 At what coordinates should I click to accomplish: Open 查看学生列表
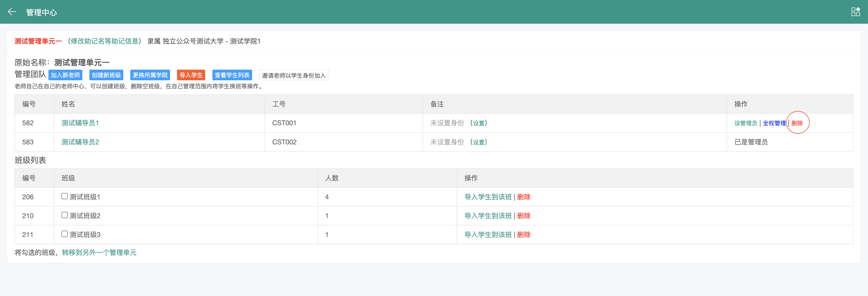232,75
